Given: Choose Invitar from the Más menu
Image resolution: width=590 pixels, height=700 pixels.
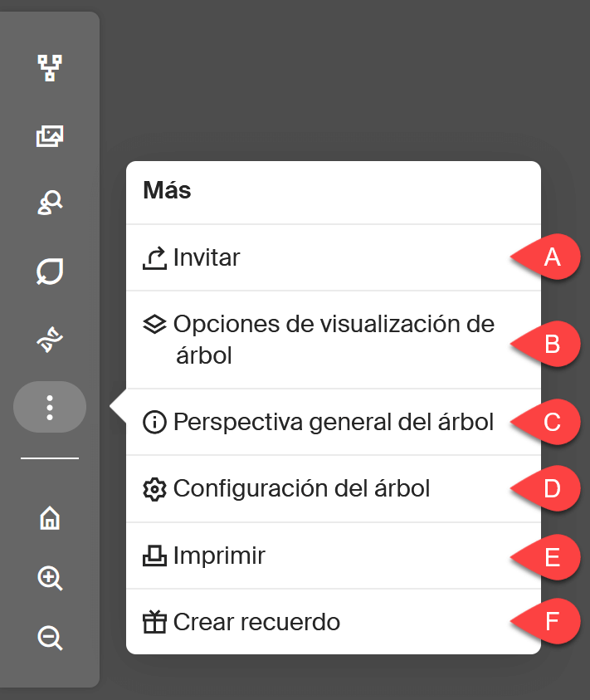Looking at the screenshot, I should click(x=334, y=257).
